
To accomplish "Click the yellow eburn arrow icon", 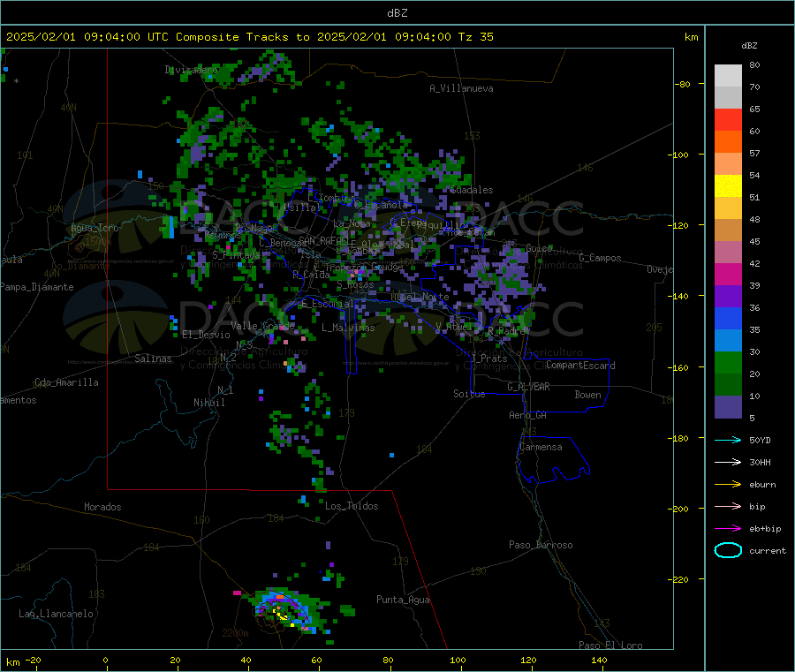I will [x=728, y=485].
